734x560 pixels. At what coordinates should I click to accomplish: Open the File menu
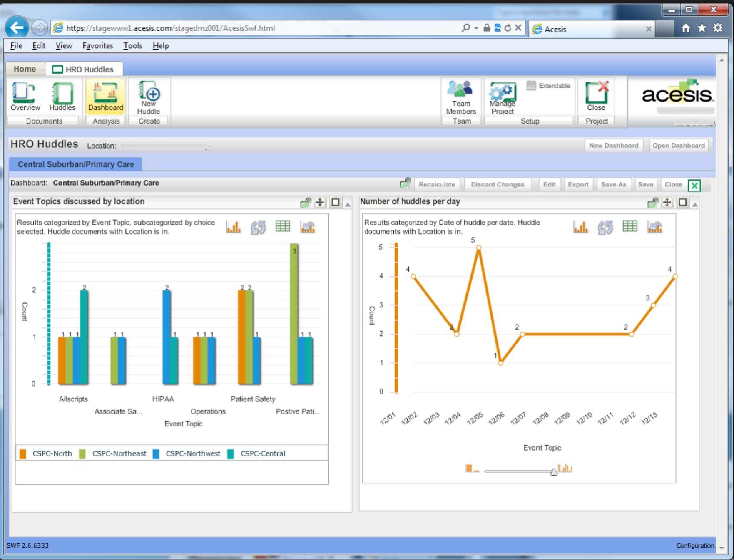16,46
